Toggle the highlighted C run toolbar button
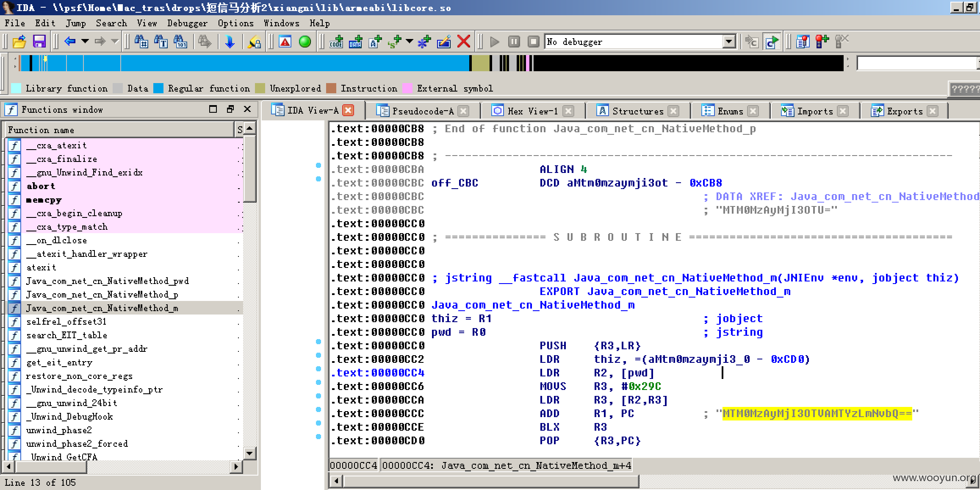Screen dimensions: 980x490 pos(772,42)
